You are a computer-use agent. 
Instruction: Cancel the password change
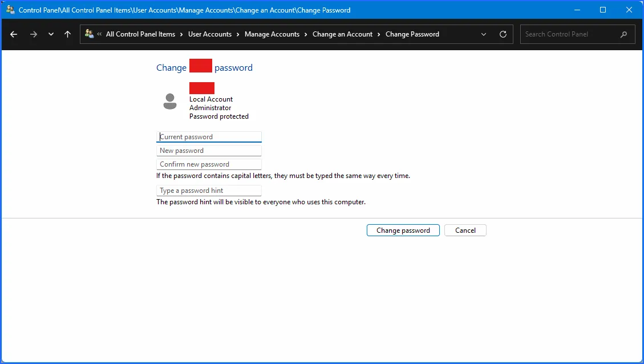[x=465, y=230]
